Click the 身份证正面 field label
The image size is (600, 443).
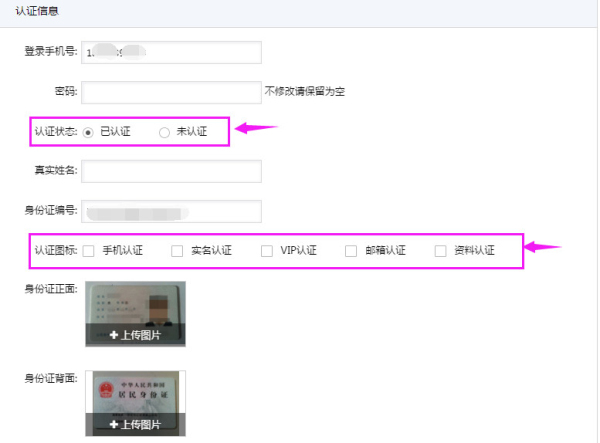(x=51, y=289)
